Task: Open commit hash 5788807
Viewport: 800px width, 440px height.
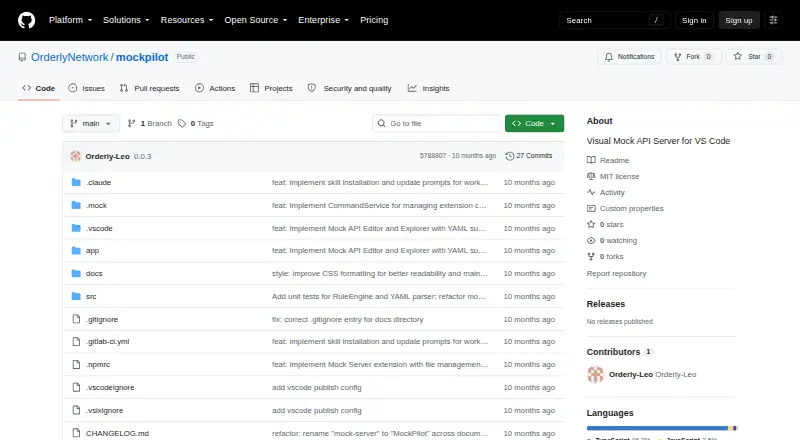Action: 433,156
